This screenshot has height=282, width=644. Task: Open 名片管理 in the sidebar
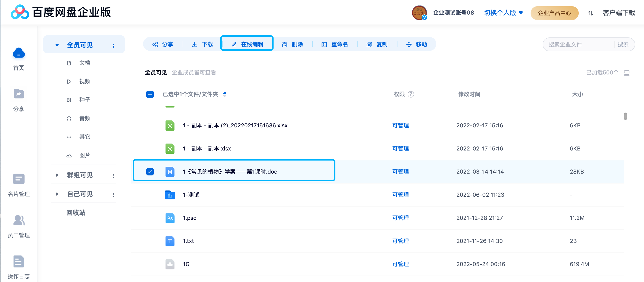pyautogui.click(x=19, y=185)
